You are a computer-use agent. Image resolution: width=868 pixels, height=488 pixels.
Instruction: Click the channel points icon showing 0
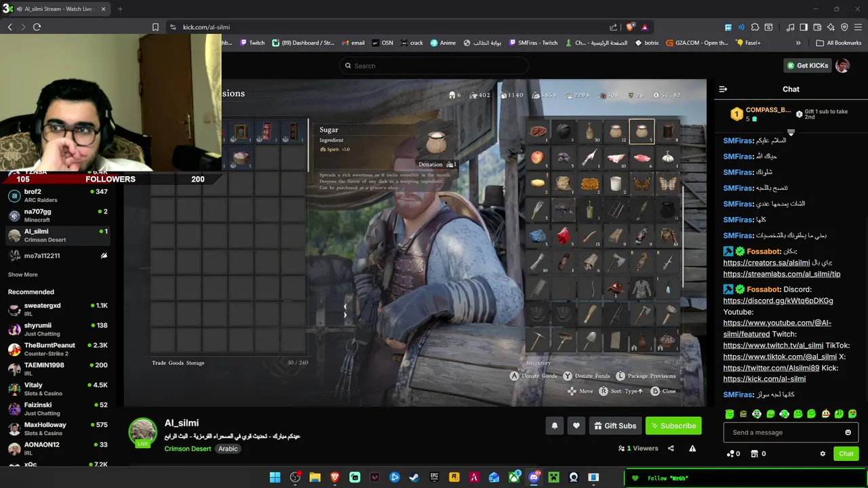pos(733,453)
